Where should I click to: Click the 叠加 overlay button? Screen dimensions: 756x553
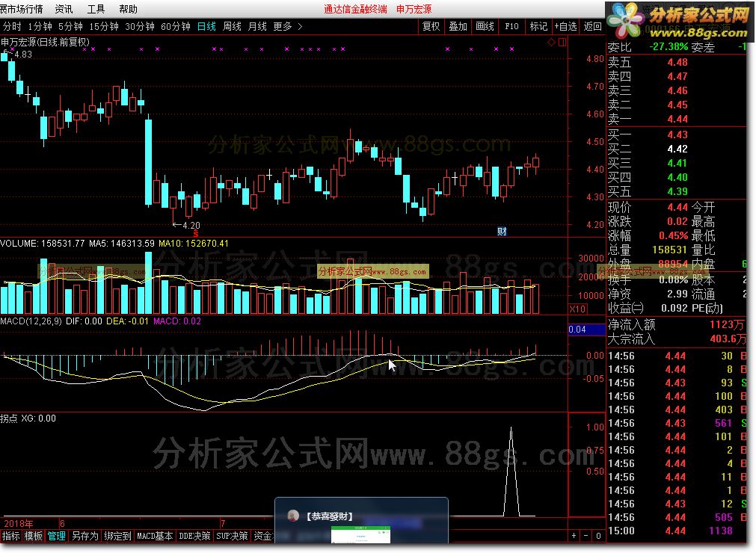click(x=458, y=26)
